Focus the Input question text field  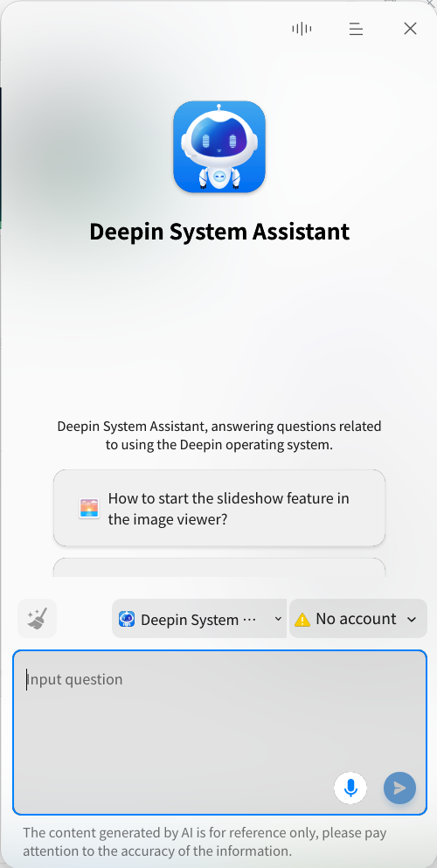[219, 733]
